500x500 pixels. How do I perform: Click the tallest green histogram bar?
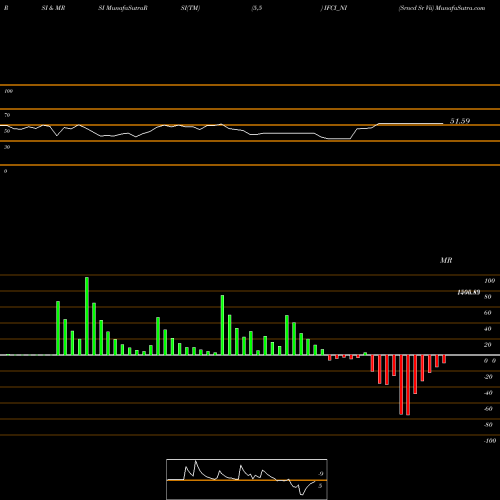[x=87, y=316]
